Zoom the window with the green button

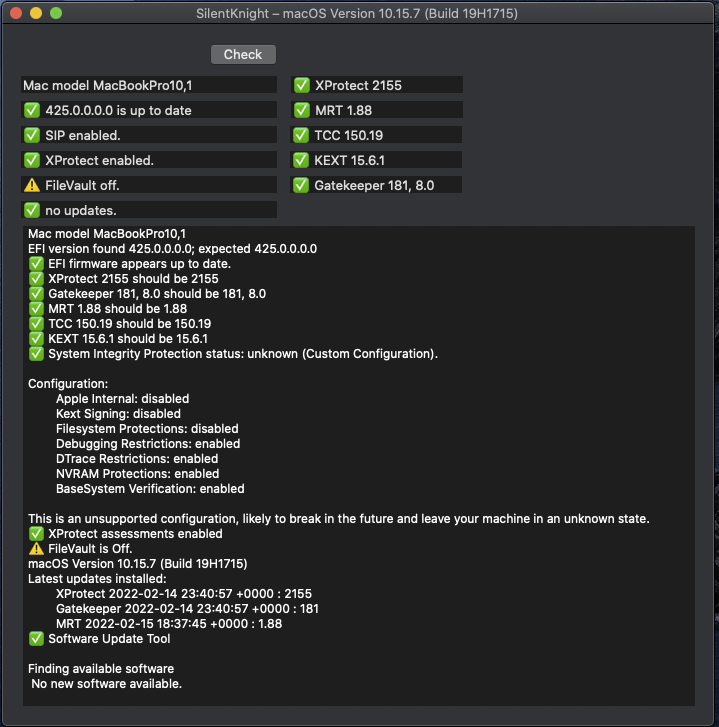[x=56, y=13]
